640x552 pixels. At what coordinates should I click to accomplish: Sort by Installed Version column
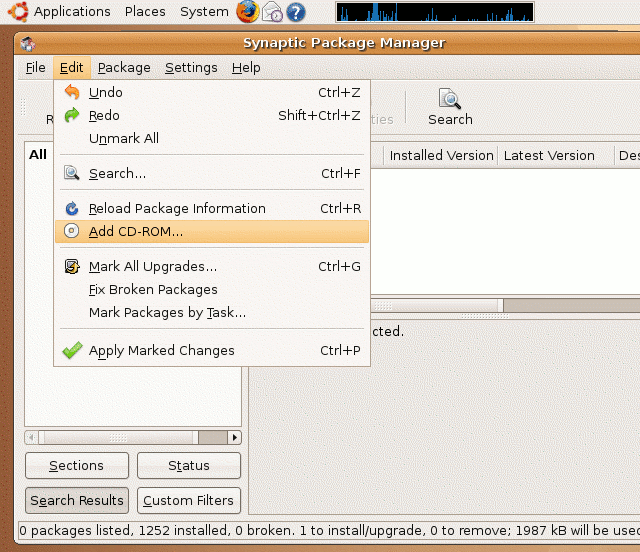pos(441,155)
